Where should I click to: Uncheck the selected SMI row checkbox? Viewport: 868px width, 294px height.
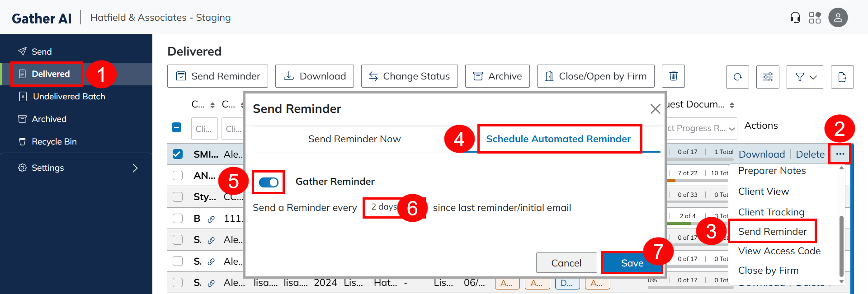pos(177,154)
